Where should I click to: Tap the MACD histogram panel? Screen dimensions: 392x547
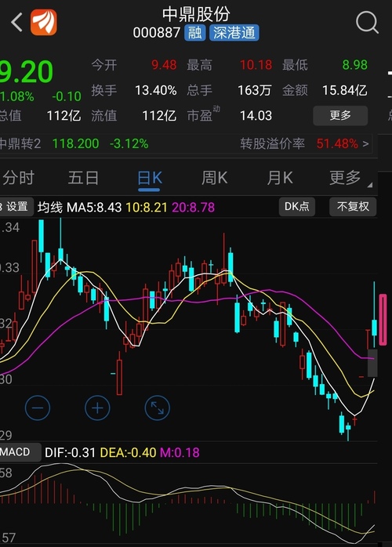188,504
